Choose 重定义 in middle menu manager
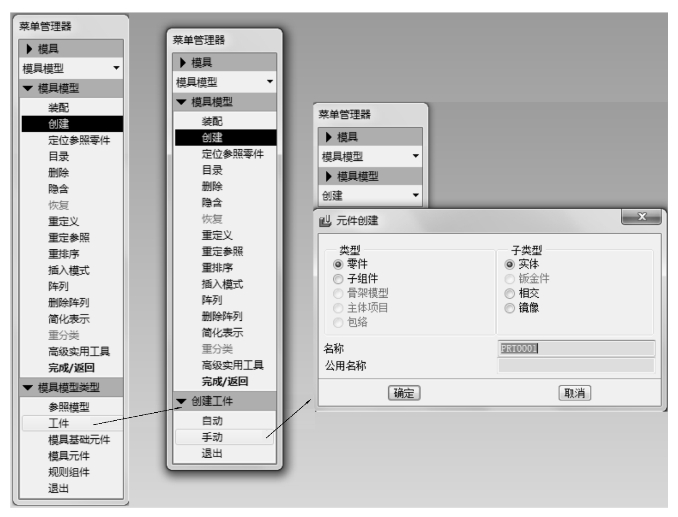Screen dimensions: 678x517 (217, 235)
